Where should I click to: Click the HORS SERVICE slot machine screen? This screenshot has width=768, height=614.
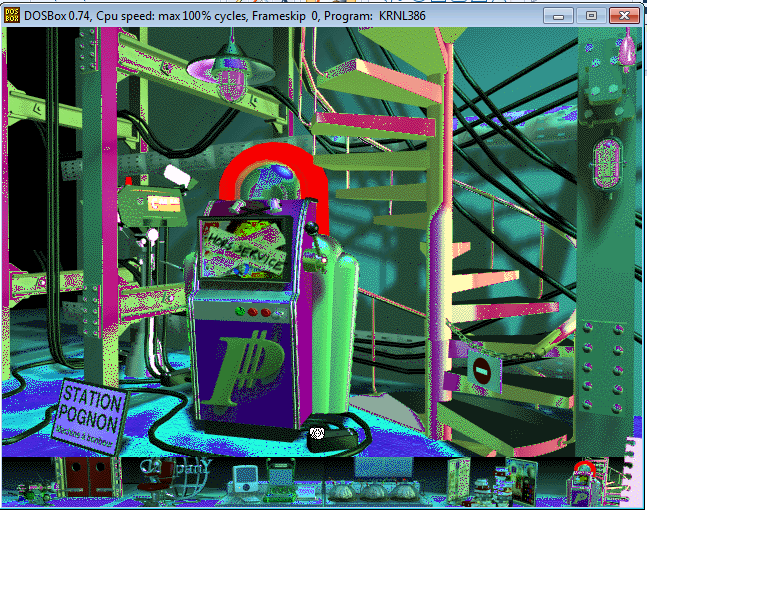pos(245,250)
